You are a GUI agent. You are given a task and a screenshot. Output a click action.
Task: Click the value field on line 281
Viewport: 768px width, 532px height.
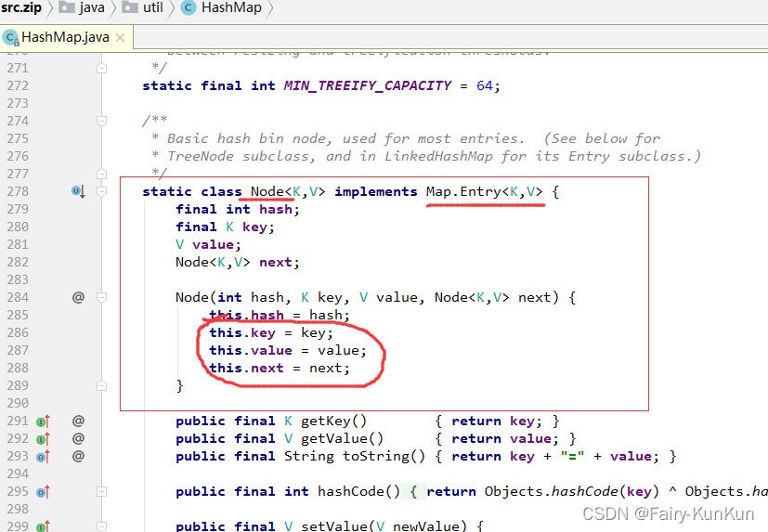213,244
